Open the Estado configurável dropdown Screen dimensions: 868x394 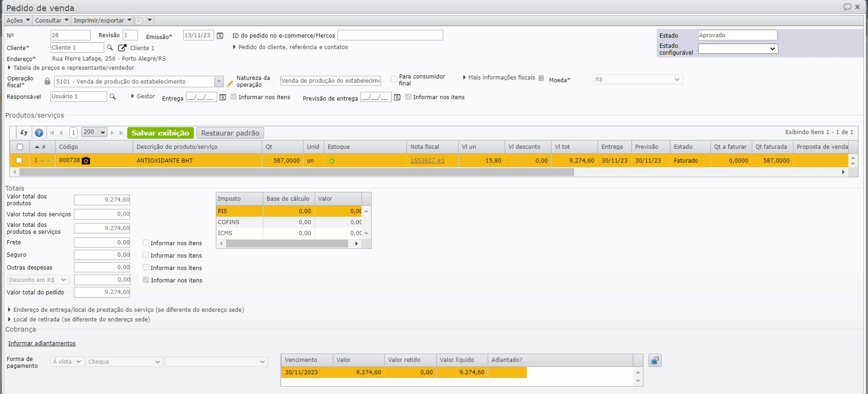point(738,49)
